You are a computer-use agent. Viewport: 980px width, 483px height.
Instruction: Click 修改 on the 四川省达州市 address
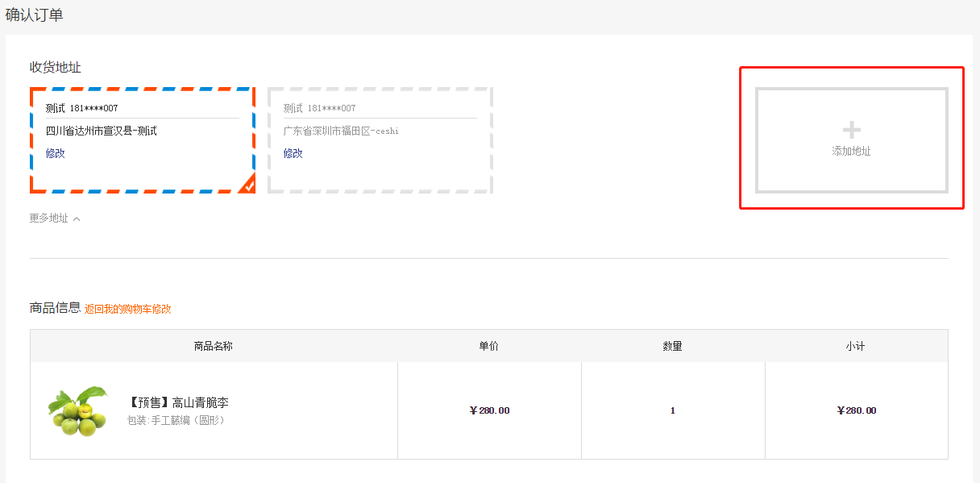coord(56,153)
